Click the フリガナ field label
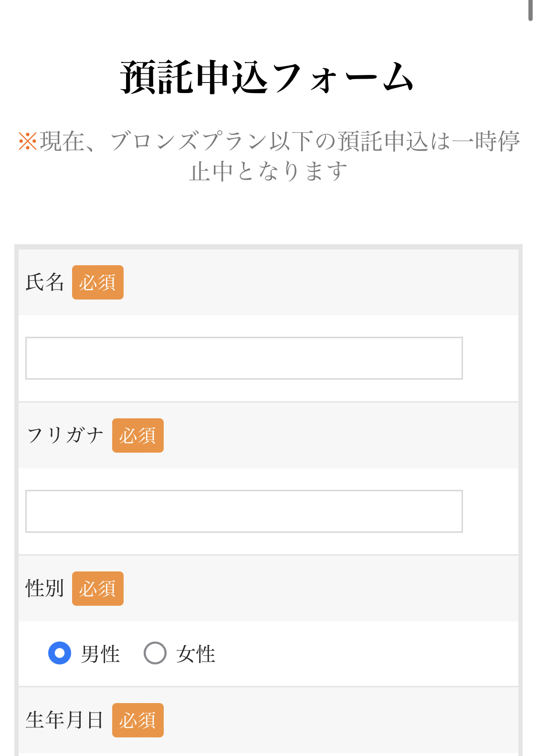The height and width of the screenshot is (756, 537). point(65,435)
